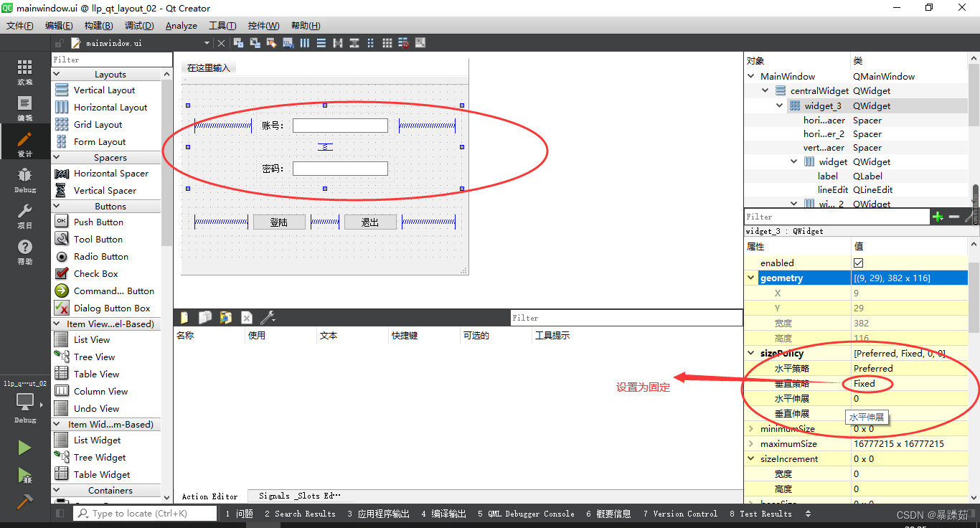Switch to Edit Widgets mode in toolbar
Viewport: 980px width, 528px height.
[x=239, y=43]
